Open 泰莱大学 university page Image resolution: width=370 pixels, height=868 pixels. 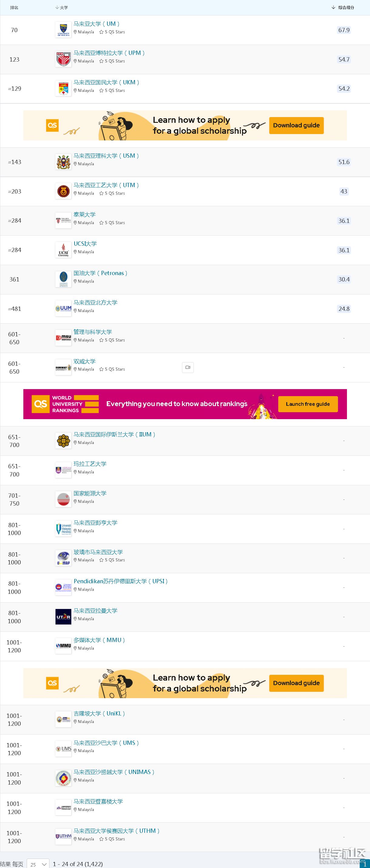pyautogui.click(x=85, y=215)
